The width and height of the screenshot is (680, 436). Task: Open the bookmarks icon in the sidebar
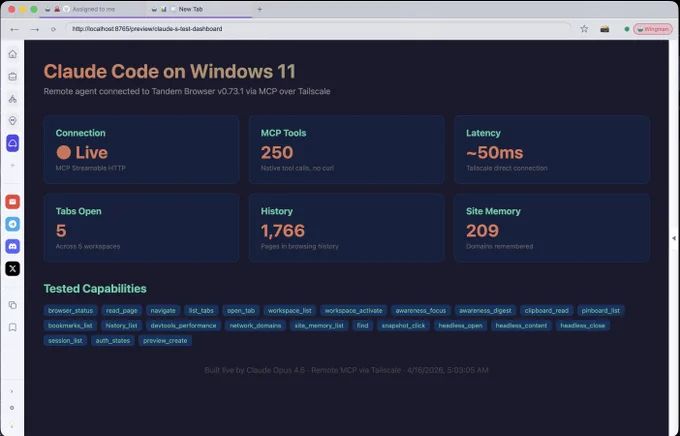coord(13,327)
